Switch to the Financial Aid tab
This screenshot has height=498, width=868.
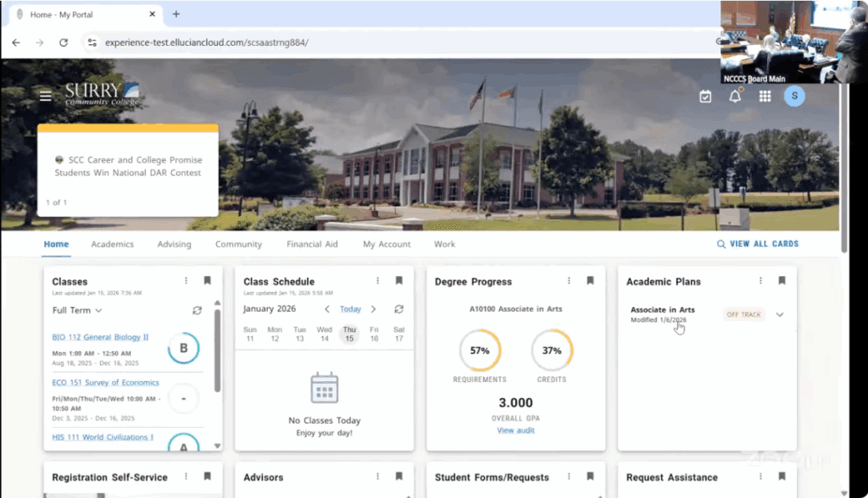click(x=312, y=244)
